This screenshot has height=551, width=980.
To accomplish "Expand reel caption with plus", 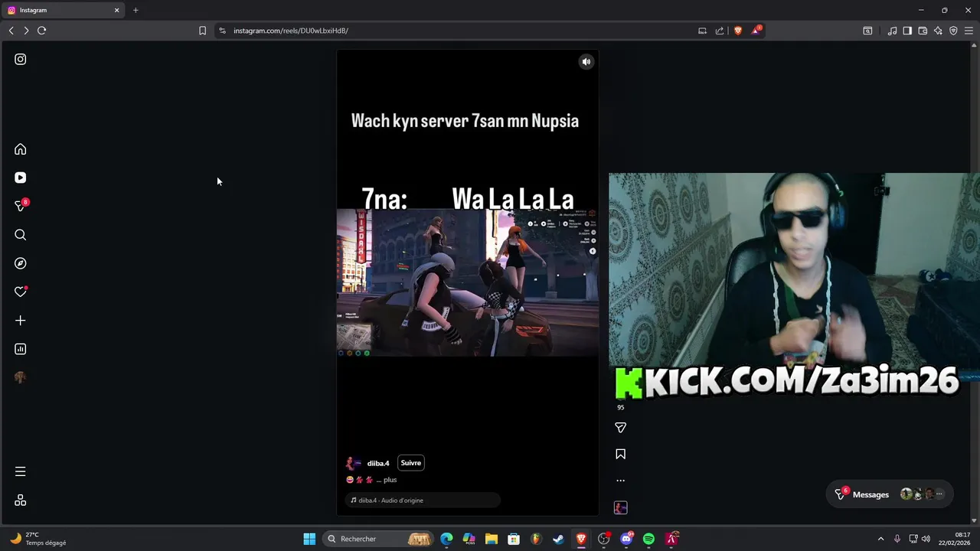I will (x=390, y=480).
